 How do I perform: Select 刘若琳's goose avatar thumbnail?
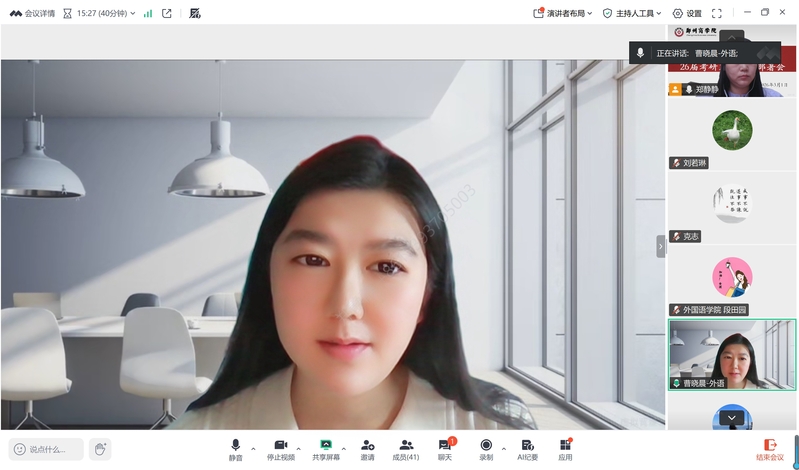coord(732,130)
